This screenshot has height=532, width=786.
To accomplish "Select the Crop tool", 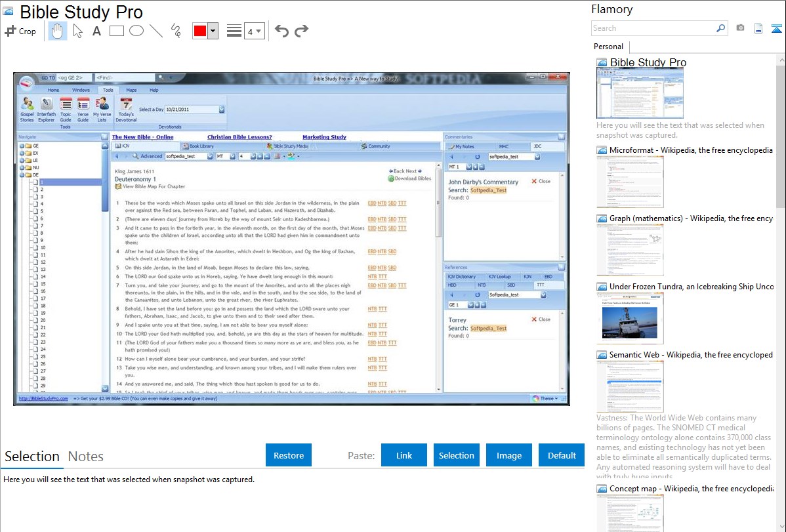I will tap(20, 31).
